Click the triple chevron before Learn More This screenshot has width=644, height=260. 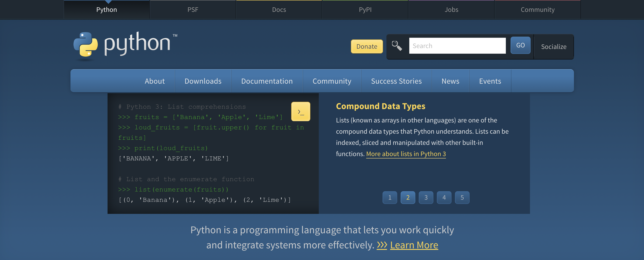click(x=382, y=245)
